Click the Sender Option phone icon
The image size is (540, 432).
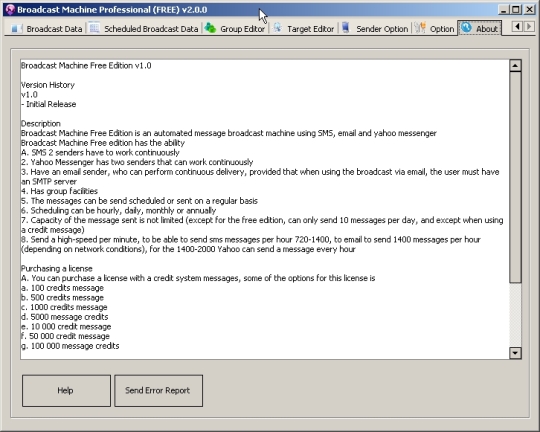tap(346, 28)
